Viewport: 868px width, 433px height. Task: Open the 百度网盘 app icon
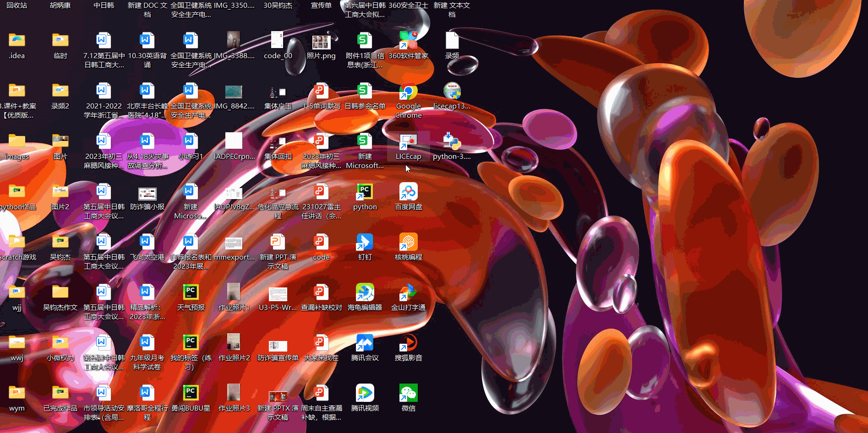click(x=408, y=192)
